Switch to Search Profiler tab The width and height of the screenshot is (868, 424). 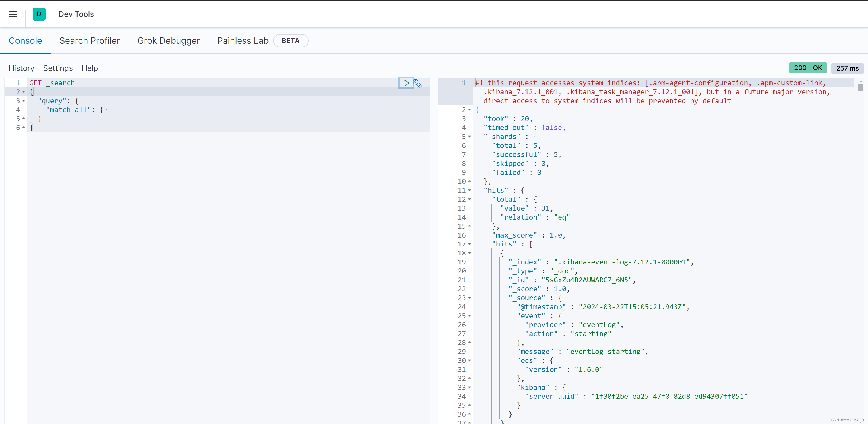point(90,40)
